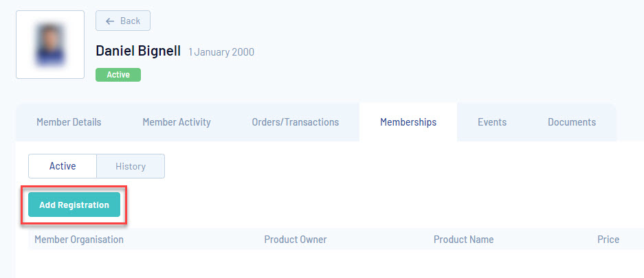Image resolution: width=644 pixels, height=278 pixels.
Task: Click the Product Owner column header
Action: (x=296, y=240)
